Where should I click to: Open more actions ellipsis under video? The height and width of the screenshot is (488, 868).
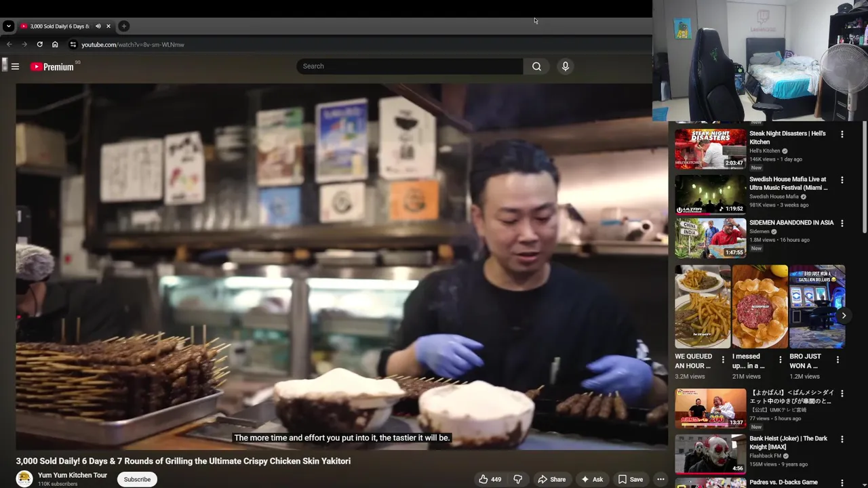660,479
